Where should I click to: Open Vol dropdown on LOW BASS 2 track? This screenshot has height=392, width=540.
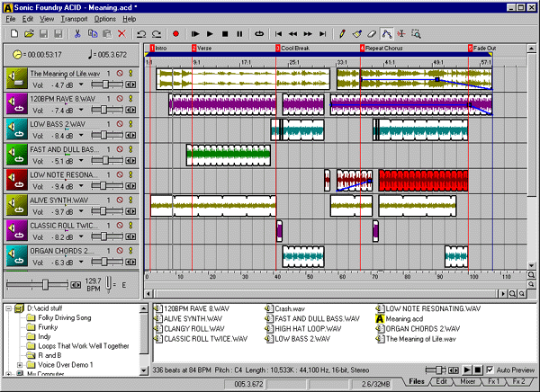(81, 135)
